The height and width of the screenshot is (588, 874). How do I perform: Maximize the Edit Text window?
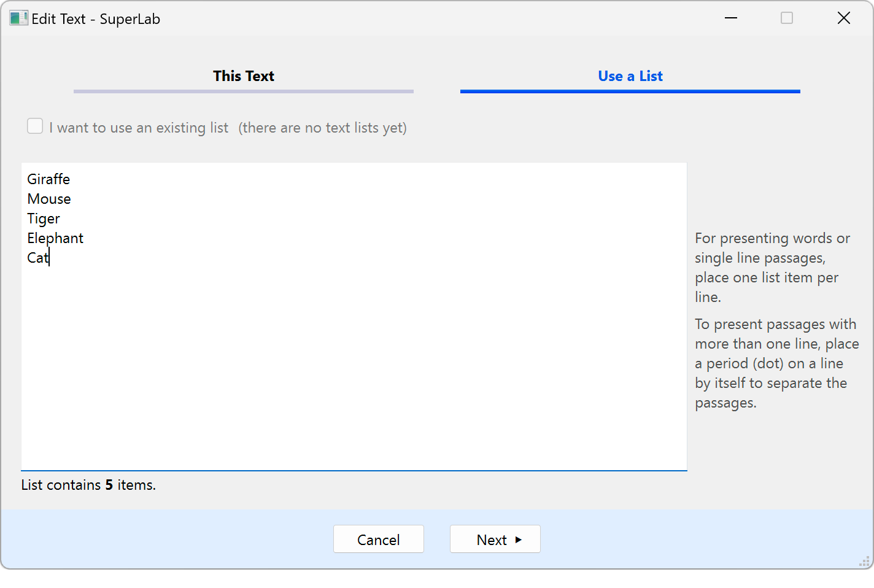(787, 18)
